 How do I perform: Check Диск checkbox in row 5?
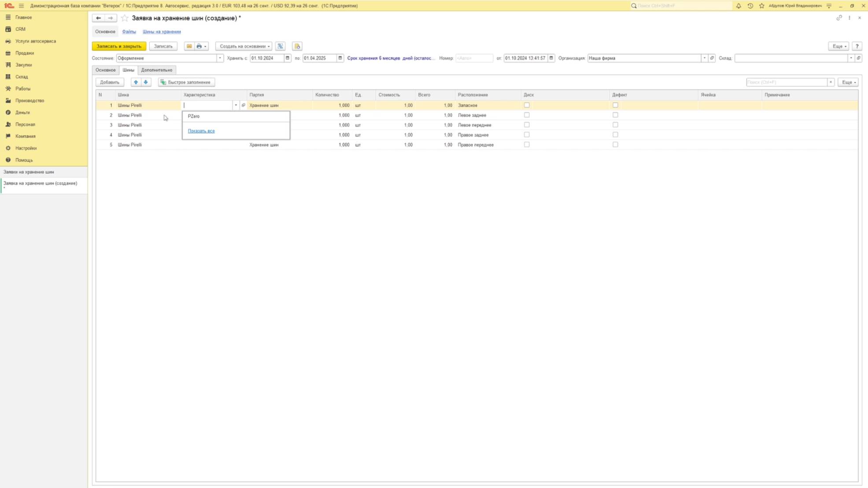(x=527, y=145)
